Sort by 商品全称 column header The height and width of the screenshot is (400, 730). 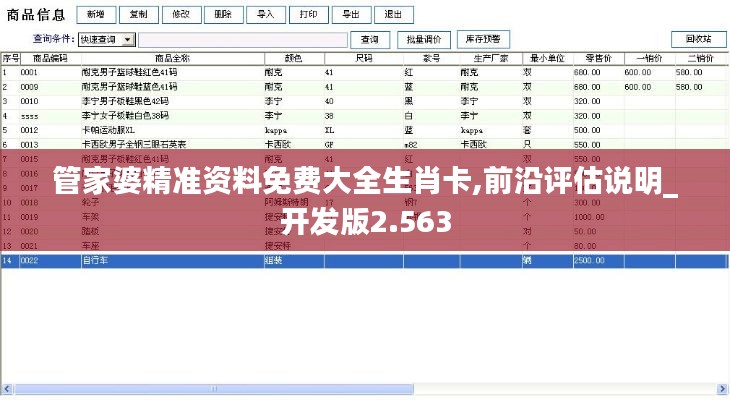pos(173,58)
